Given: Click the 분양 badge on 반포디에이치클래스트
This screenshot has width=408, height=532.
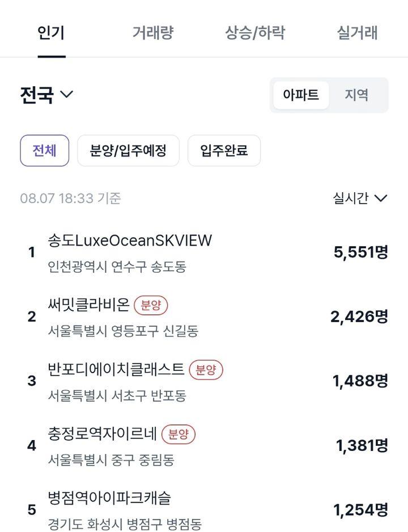Looking at the screenshot, I should (206, 369).
